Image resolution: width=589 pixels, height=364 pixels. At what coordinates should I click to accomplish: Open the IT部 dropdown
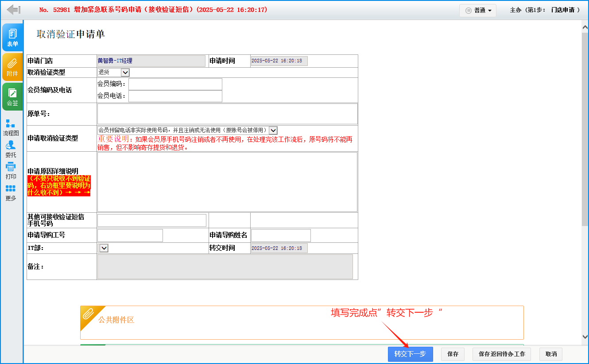tap(104, 248)
